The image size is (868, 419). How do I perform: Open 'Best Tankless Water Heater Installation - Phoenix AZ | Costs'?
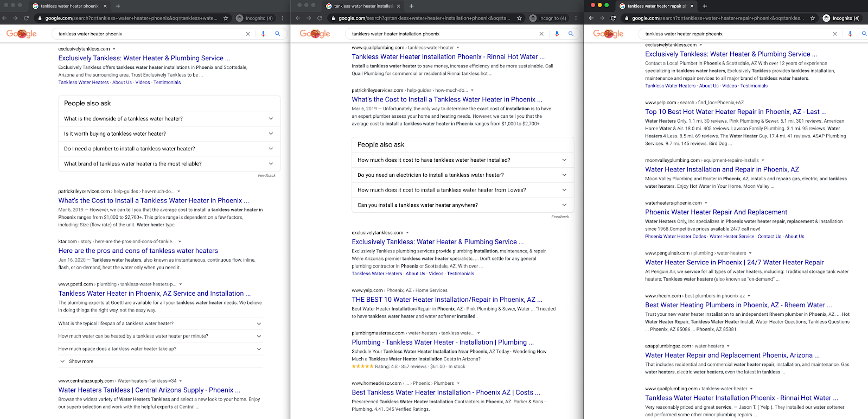[446, 392]
